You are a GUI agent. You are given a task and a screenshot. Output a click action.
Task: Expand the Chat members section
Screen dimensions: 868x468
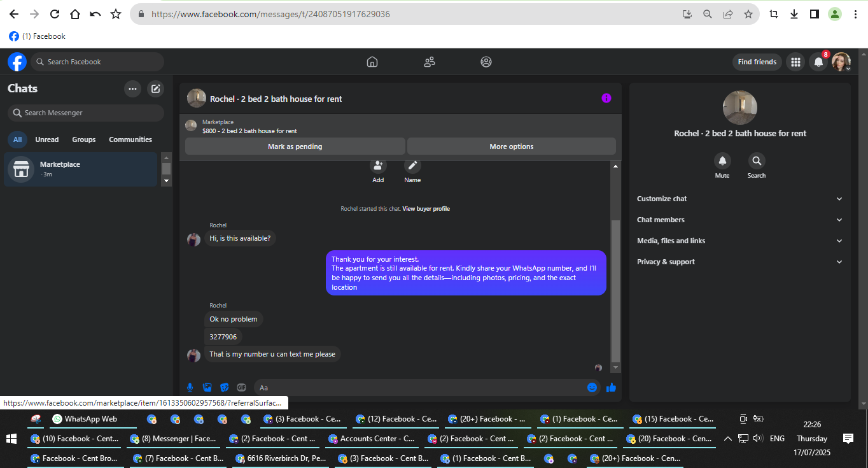740,220
